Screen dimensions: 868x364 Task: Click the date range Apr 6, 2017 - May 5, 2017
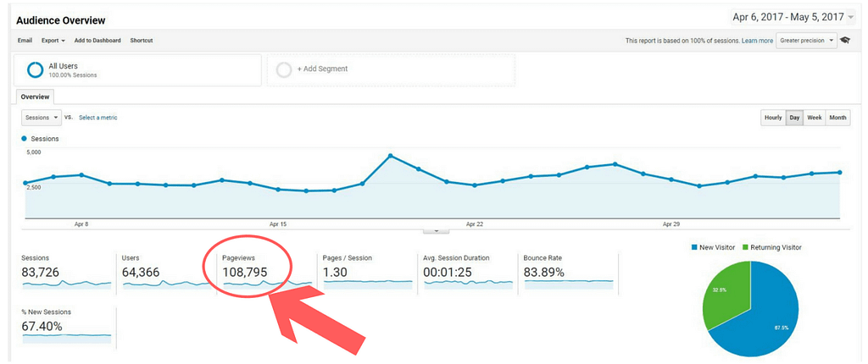tap(787, 18)
